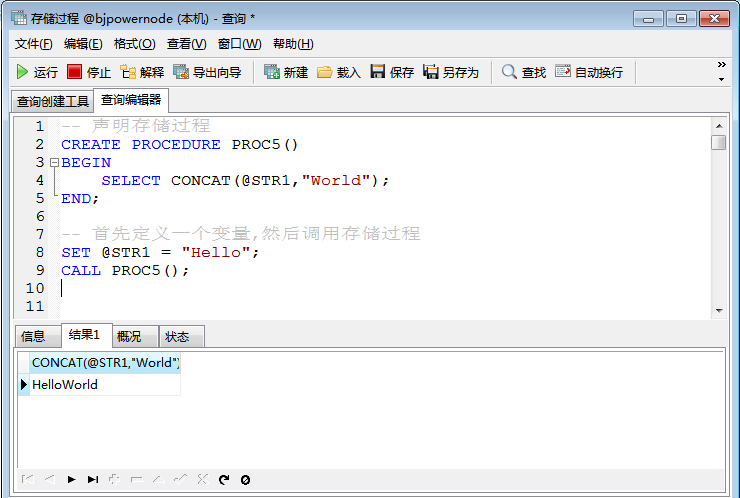Open 编辑(E) menu
Viewport: 740px width, 498px height.
click(83, 44)
